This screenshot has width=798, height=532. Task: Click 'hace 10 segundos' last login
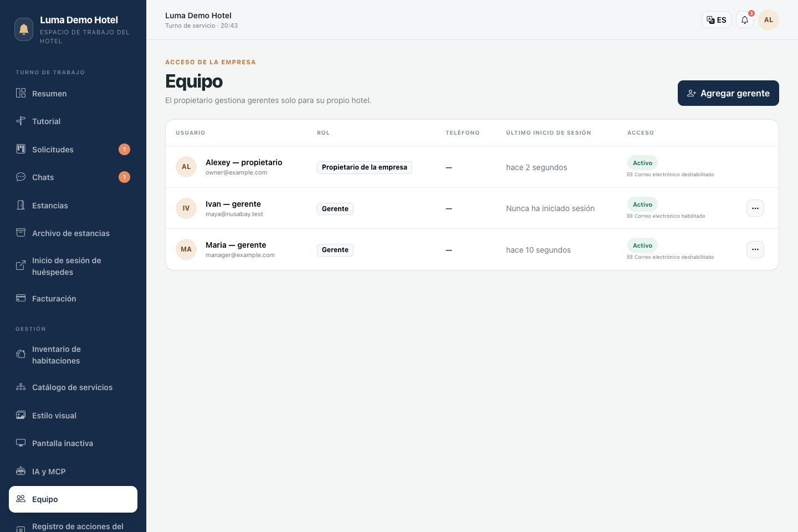pos(538,250)
